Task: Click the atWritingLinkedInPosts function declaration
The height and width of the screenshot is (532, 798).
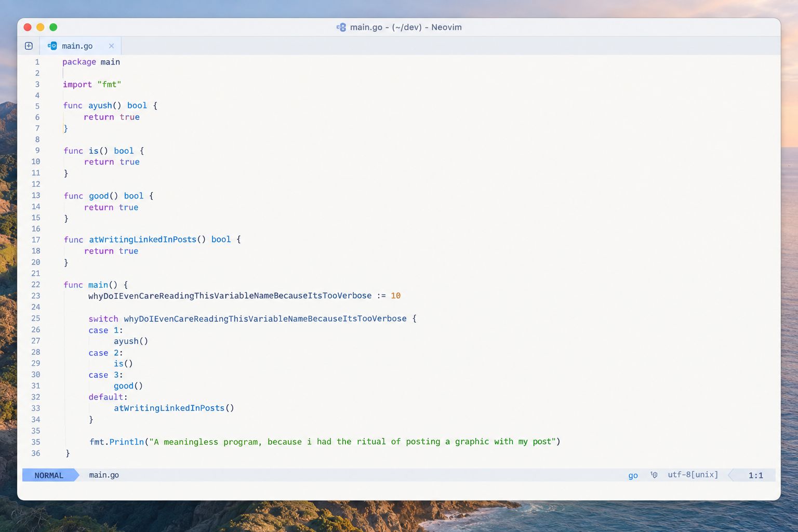Action: [152, 240]
